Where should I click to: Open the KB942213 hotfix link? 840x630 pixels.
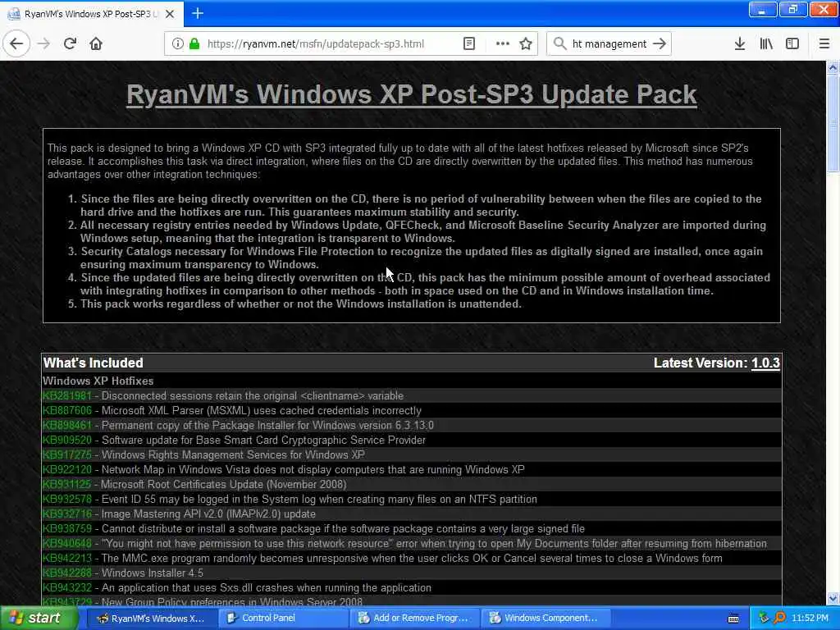coord(67,558)
